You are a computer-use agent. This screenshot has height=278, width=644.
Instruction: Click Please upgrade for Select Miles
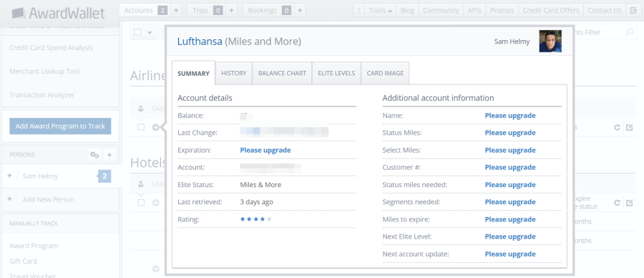coord(510,150)
